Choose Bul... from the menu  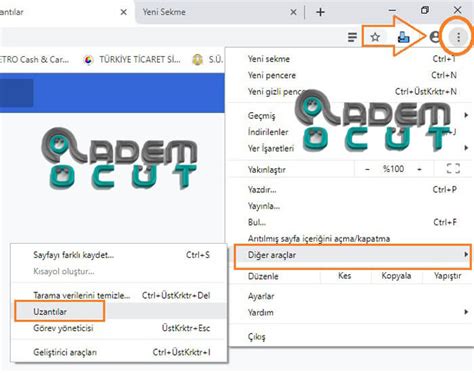pos(350,222)
